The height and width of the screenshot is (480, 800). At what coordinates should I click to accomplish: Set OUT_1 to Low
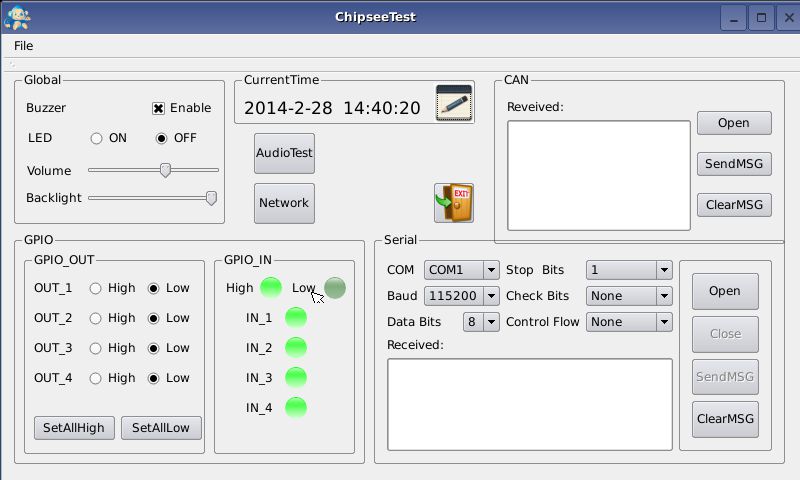153,288
